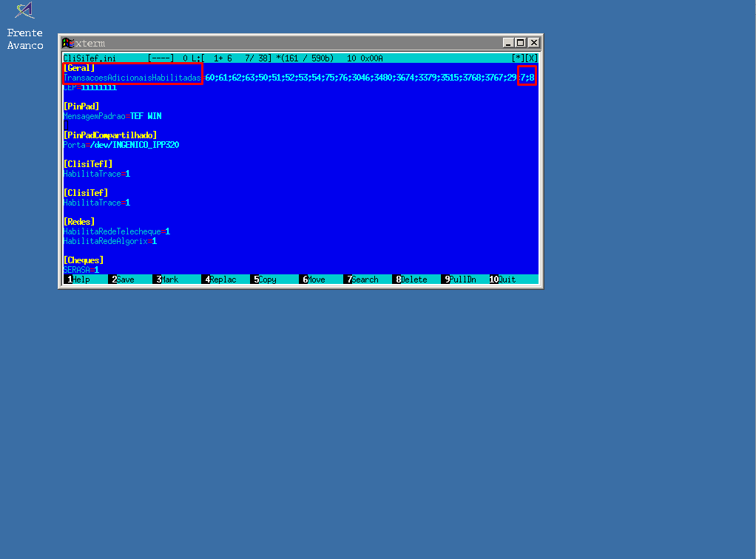756x559 pixels.
Task: Click the SERASA=1 line
Action: 81,271
